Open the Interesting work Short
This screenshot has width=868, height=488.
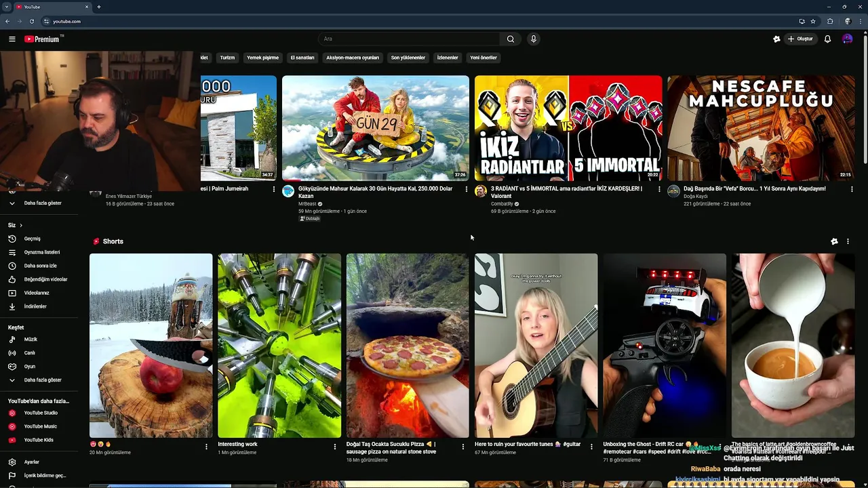[x=279, y=346]
